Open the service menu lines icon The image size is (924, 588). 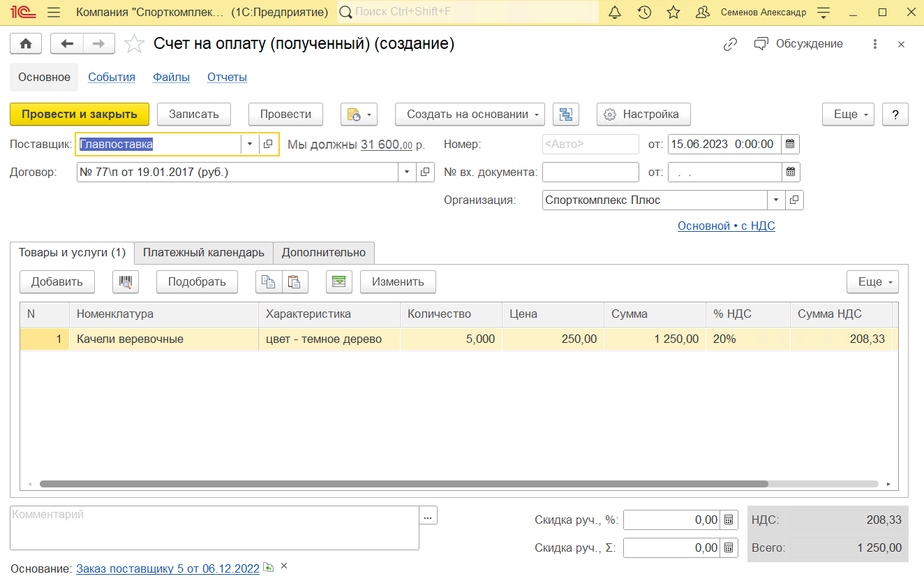pos(824,12)
